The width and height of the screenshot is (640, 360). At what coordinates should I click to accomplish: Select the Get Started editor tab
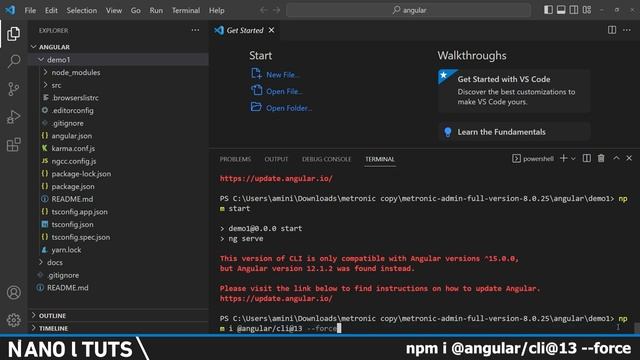tap(245, 30)
